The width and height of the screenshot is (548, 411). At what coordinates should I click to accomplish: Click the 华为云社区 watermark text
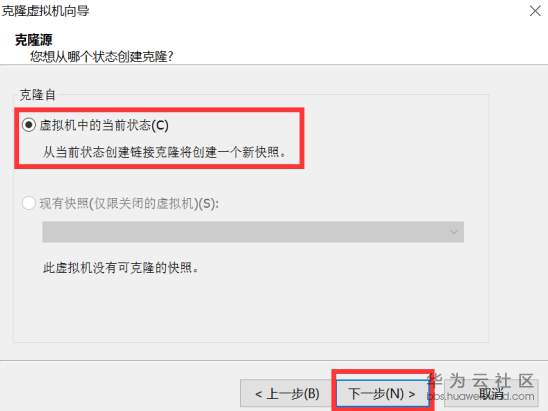(x=481, y=380)
